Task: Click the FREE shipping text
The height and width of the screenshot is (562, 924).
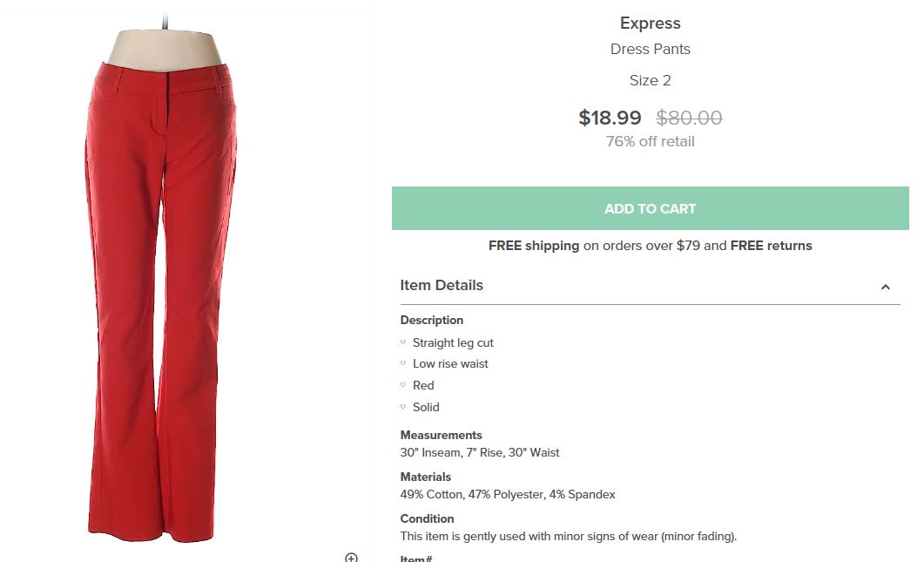Action: [532, 246]
